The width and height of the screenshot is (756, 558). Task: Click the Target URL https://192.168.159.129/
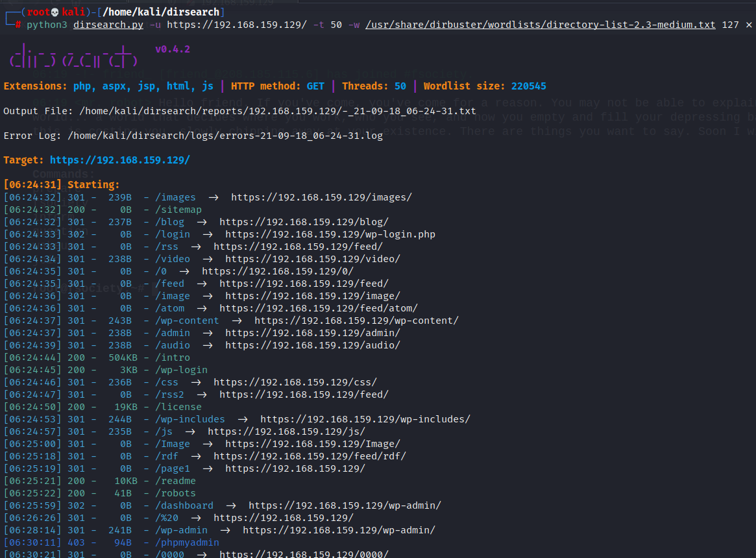coord(120,160)
